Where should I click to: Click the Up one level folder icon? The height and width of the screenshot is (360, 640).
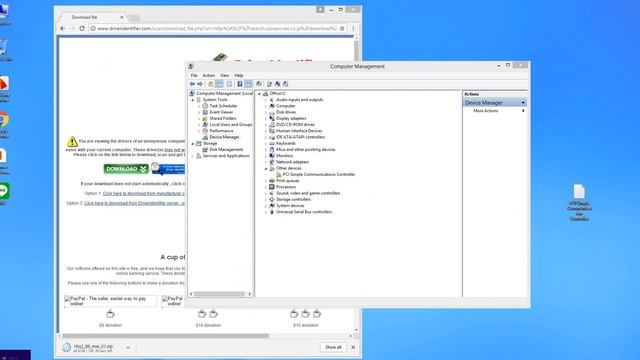[x=210, y=84]
